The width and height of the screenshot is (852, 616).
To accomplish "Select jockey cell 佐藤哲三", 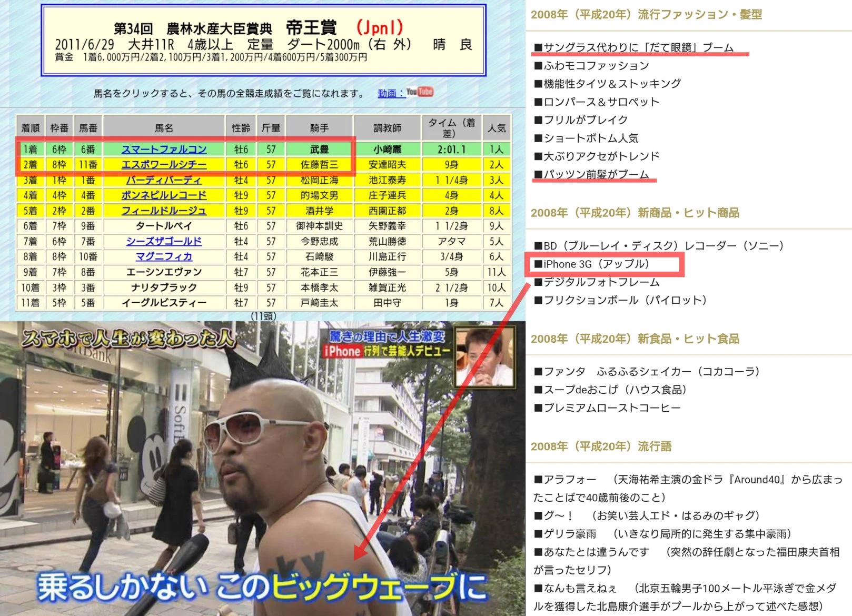I will (x=319, y=164).
